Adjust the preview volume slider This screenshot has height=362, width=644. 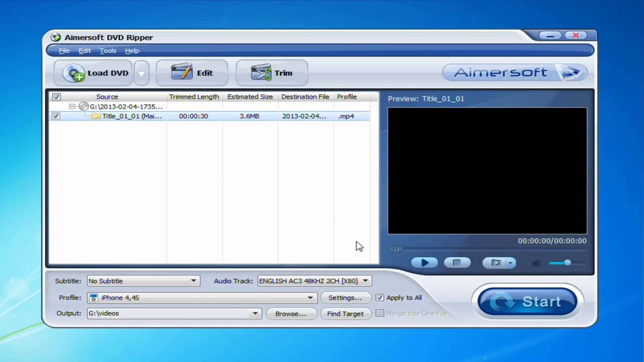click(567, 263)
